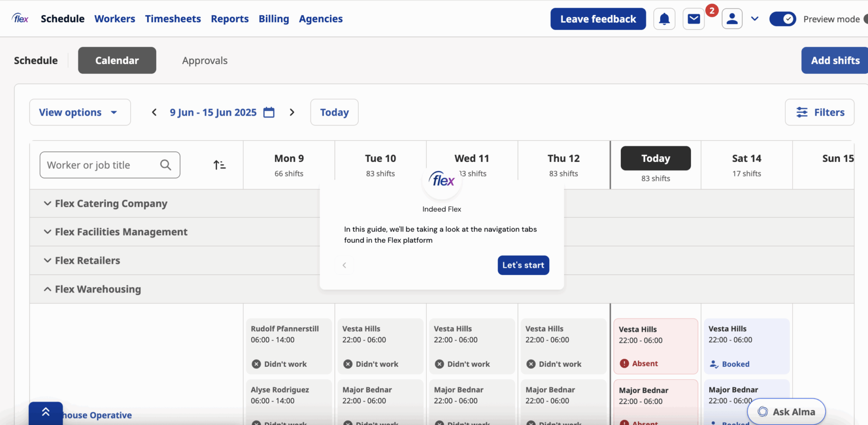Open the Agencies nav tab
868x425 pixels.
point(321,19)
